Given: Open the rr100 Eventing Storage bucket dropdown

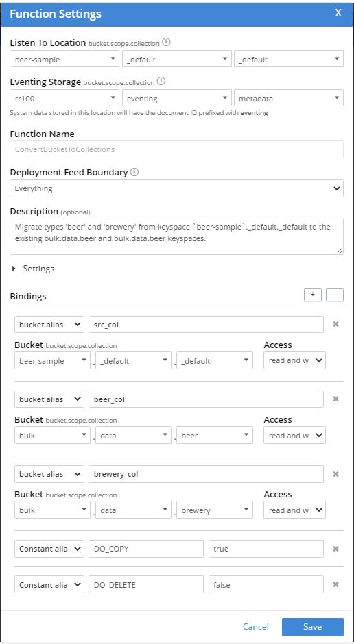Looking at the screenshot, I should point(64,99).
